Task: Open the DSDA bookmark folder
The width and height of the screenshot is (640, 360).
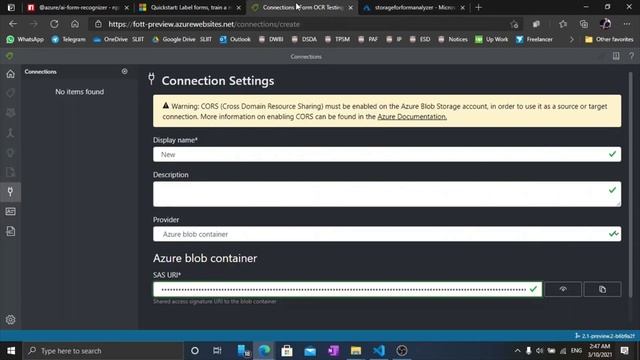Action: [x=304, y=40]
